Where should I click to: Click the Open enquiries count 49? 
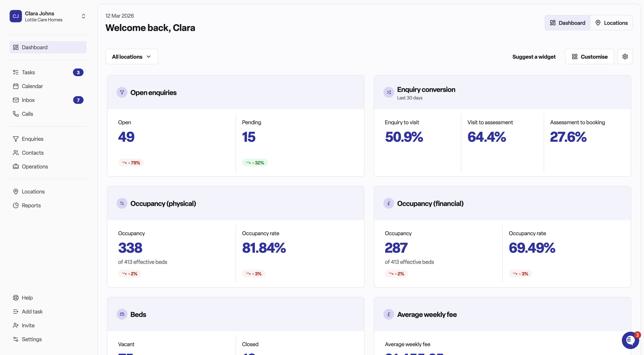point(126,137)
